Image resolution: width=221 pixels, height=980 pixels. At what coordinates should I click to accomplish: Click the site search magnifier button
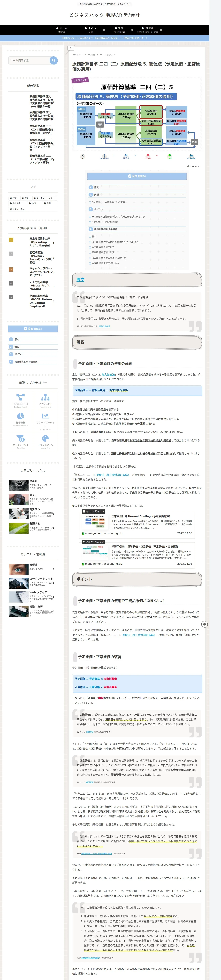[53, 60]
